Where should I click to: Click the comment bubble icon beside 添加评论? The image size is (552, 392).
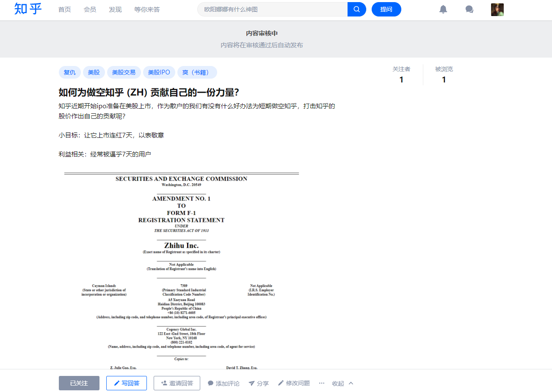click(x=210, y=383)
